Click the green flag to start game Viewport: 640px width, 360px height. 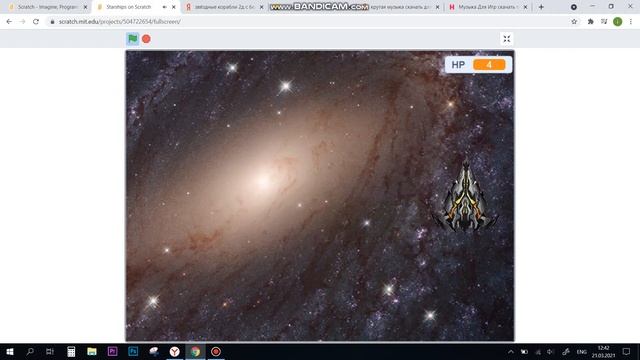tap(133, 39)
